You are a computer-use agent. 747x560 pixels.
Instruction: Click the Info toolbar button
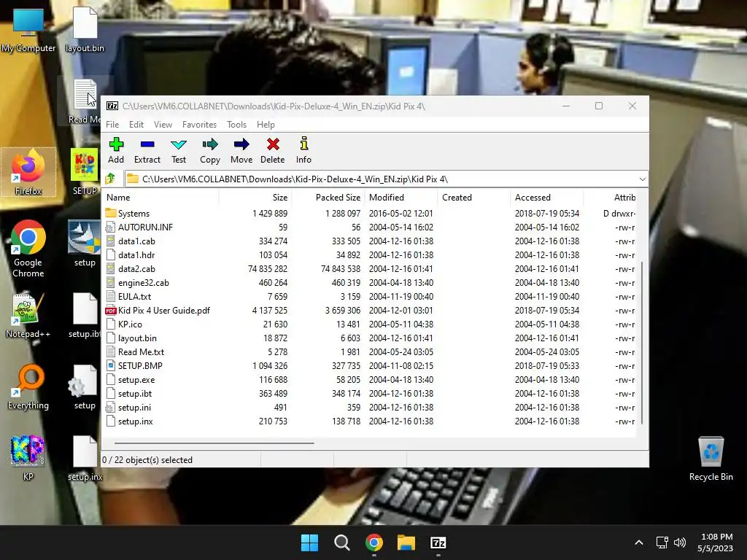click(x=303, y=150)
